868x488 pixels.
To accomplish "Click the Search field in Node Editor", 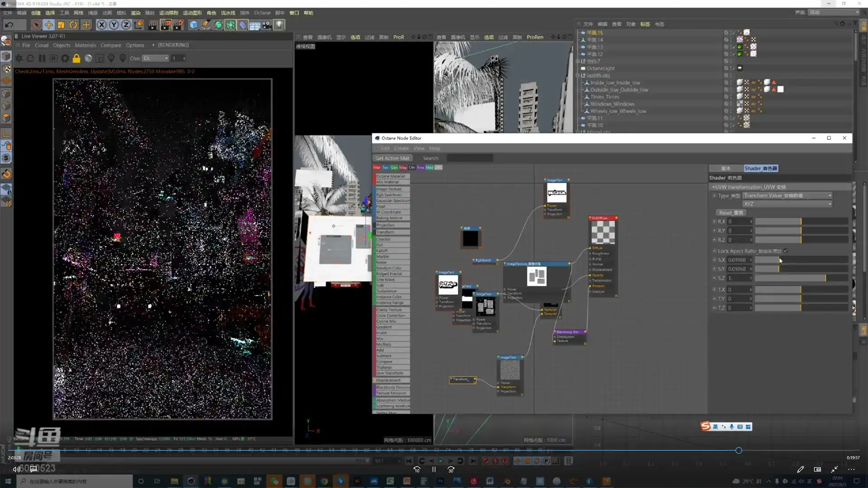I will coord(469,158).
